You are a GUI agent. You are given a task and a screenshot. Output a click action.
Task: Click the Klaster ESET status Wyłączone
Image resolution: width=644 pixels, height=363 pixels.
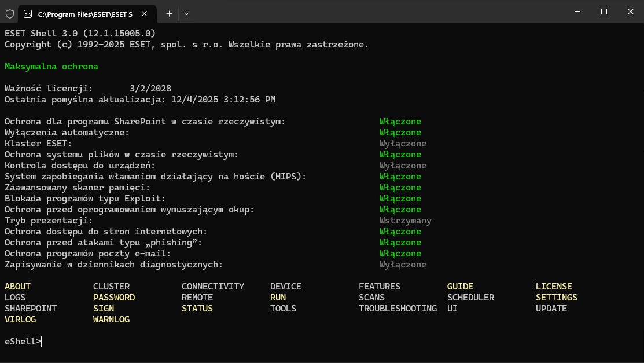click(403, 144)
